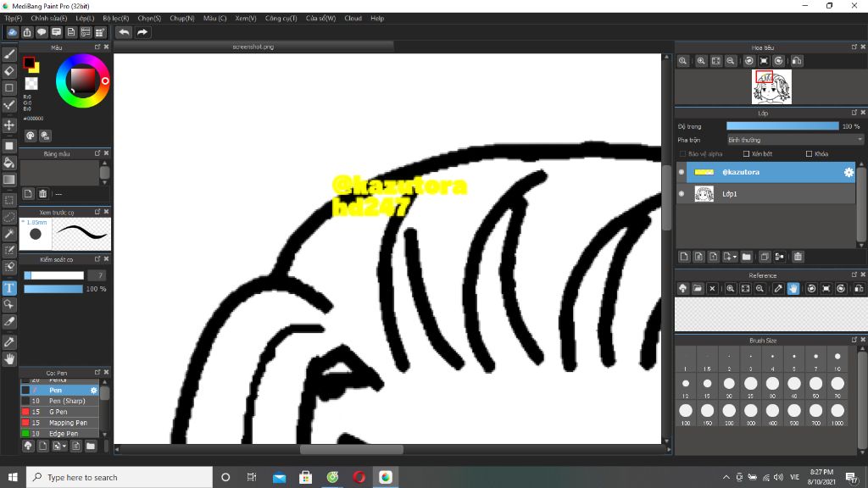Viewport: 868px width, 488px height.
Task: Delete palette color with trash icon
Action: (42, 194)
